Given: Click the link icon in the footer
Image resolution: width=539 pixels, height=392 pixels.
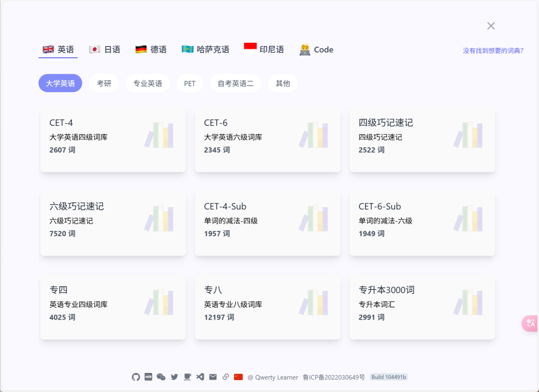Looking at the screenshot, I should click(x=226, y=377).
